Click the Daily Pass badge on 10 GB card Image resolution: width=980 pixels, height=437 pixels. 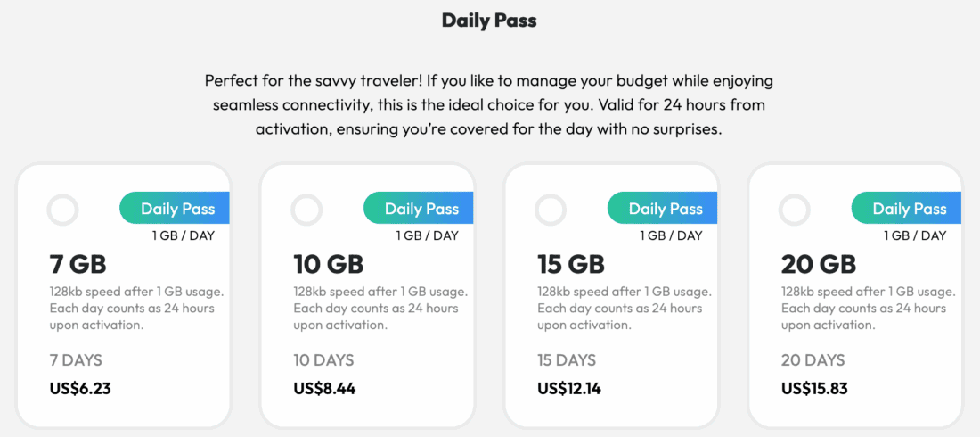click(x=420, y=209)
